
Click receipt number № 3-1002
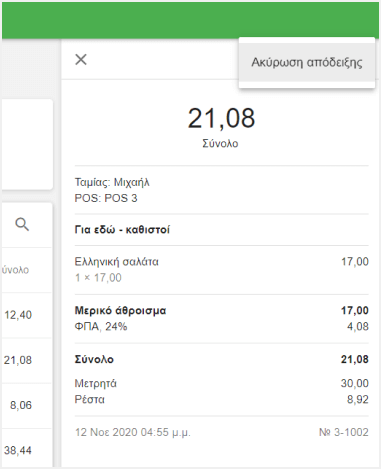[x=344, y=433]
